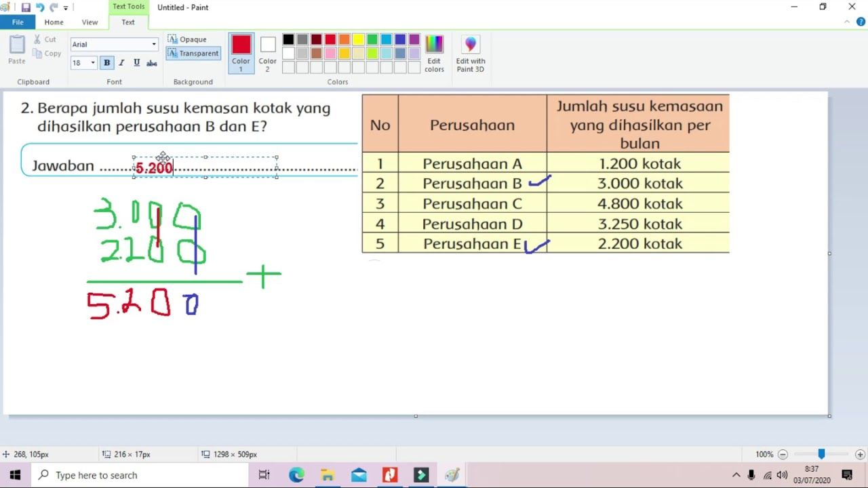
Task: Toggle Italic formatting
Action: (121, 63)
